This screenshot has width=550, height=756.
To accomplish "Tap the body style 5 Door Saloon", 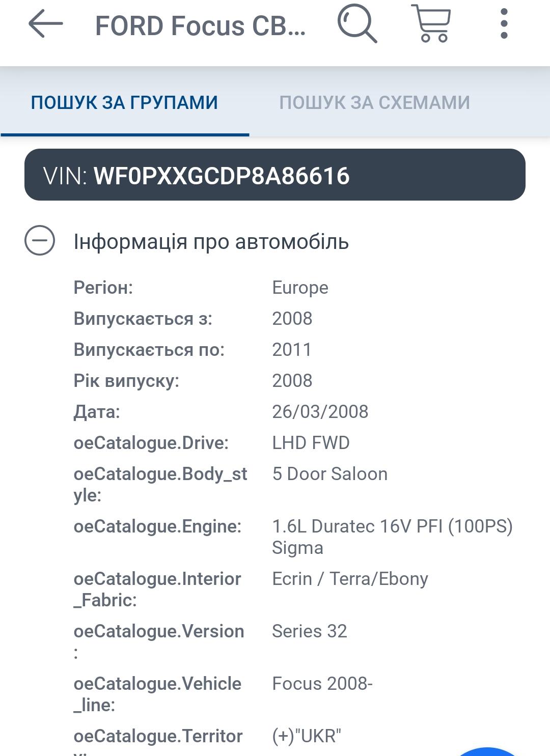I will click(329, 474).
